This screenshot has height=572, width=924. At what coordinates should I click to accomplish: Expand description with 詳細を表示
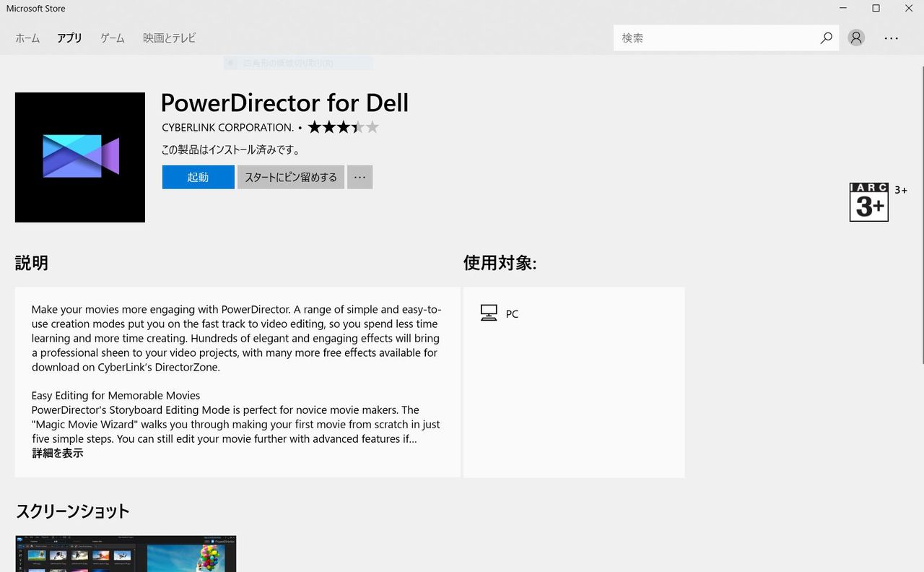tap(58, 454)
